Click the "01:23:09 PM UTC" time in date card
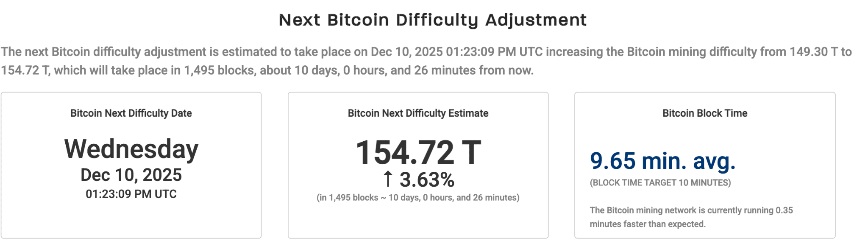Screen dimensions: 868x252 [x=131, y=194]
